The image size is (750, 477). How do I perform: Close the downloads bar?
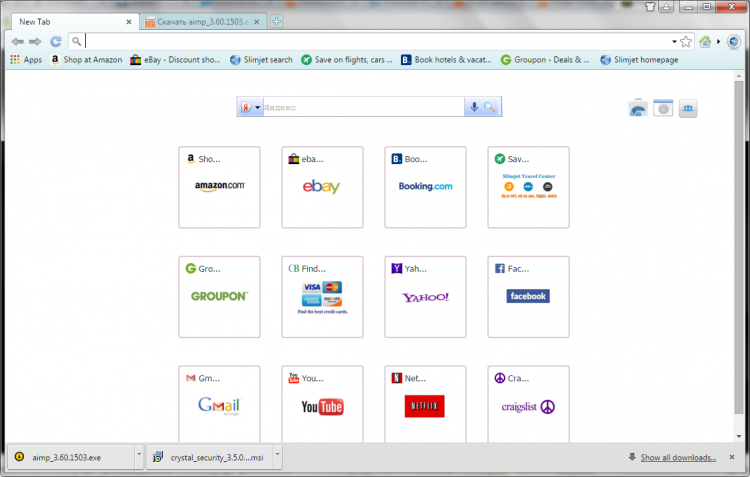click(x=732, y=457)
